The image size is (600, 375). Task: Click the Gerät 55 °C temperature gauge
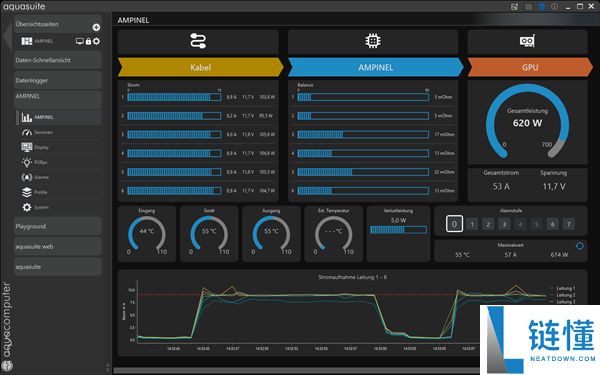[209, 234]
